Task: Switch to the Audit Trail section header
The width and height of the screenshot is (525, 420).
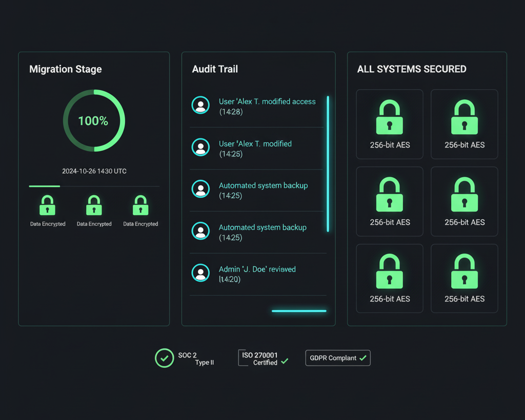Action: (215, 69)
